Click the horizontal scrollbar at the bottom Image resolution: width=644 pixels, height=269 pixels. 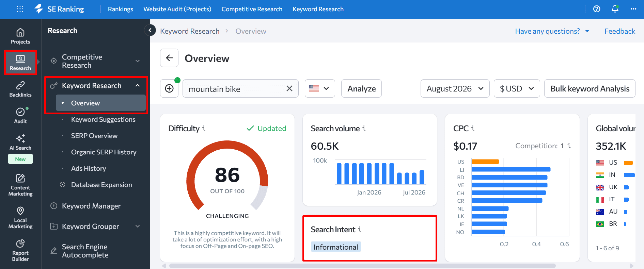[x=362, y=266]
